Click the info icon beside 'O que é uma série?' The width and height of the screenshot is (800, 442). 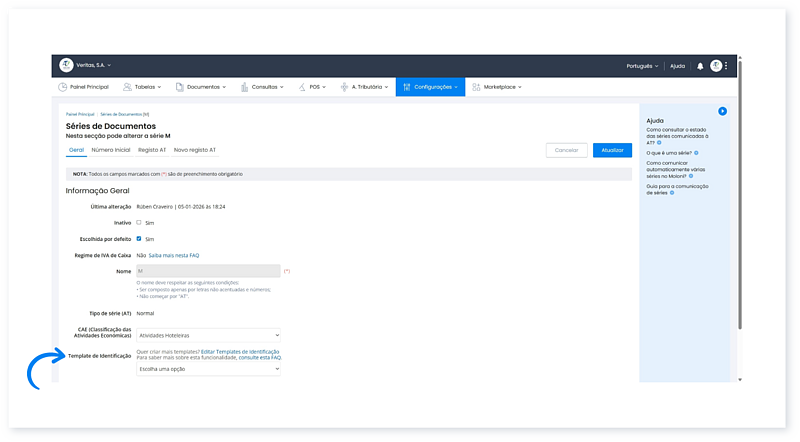point(696,153)
